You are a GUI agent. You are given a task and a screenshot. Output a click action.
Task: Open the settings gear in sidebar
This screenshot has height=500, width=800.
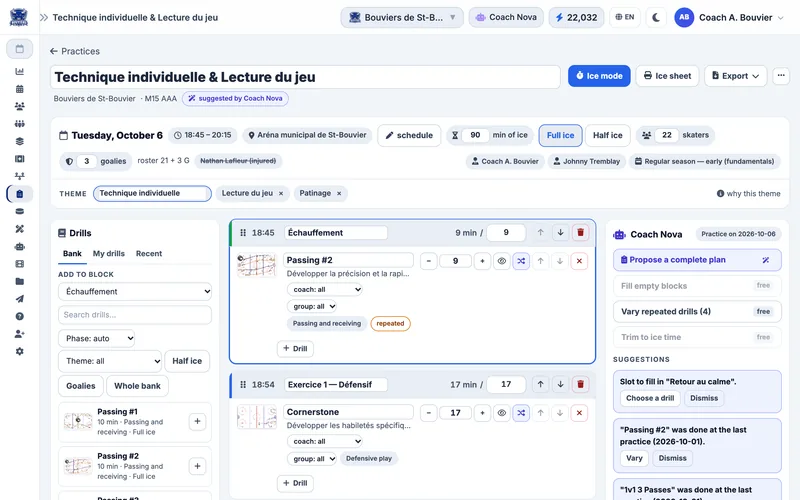[x=19, y=351]
